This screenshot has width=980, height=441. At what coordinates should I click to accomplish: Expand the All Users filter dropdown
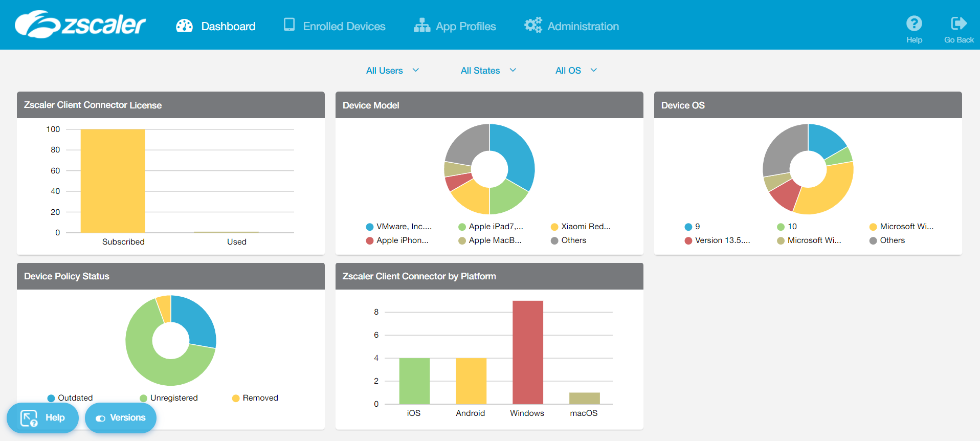tap(393, 71)
